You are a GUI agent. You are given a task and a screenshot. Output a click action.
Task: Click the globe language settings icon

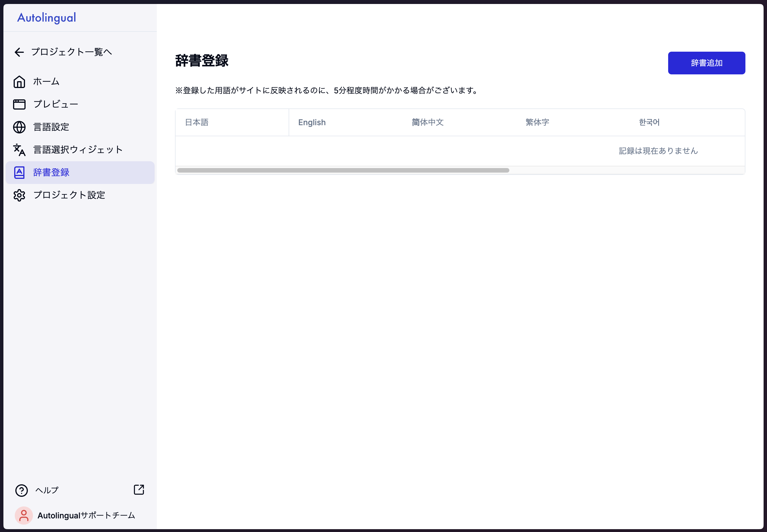pyautogui.click(x=19, y=127)
